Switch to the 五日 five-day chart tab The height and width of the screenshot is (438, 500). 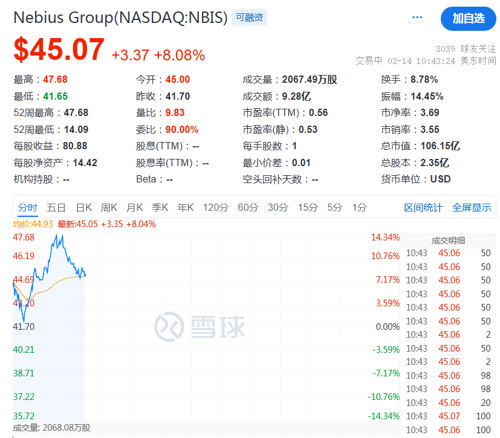click(x=56, y=208)
